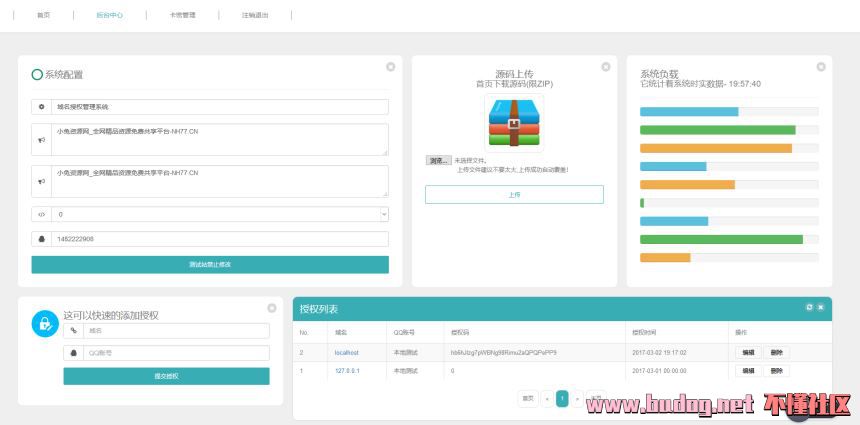Screen dimensions: 860x425
Task: Click the 提交授权 button
Action: point(167,376)
